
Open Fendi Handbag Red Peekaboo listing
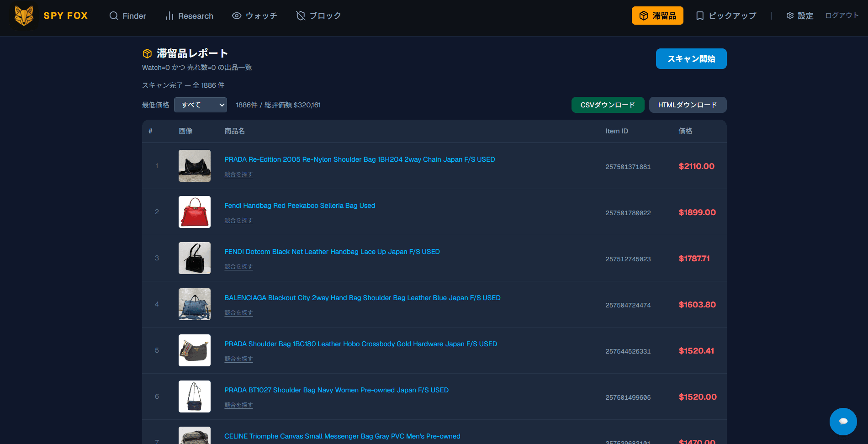click(x=300, y=206)
